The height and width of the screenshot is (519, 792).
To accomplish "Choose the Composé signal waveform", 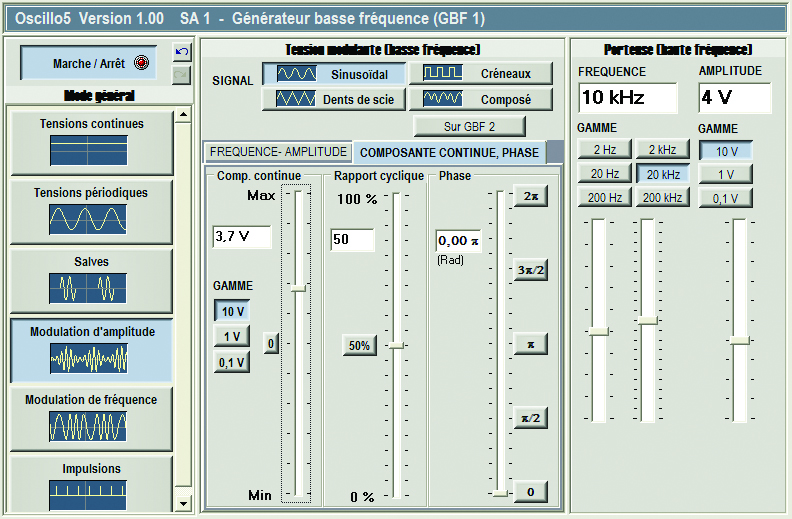I will pyautogui.click(x=481, y=99).
